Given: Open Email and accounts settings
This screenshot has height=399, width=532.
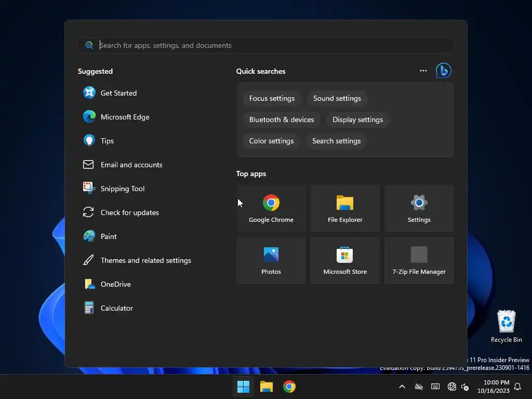Looking at the screenshot, I should tap(123, 165).
